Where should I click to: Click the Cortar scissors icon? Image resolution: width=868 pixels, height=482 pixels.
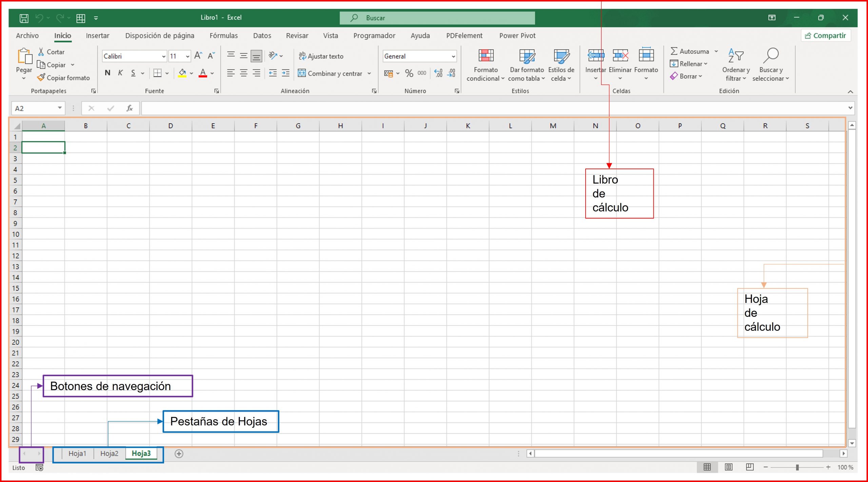pos(41,51)
